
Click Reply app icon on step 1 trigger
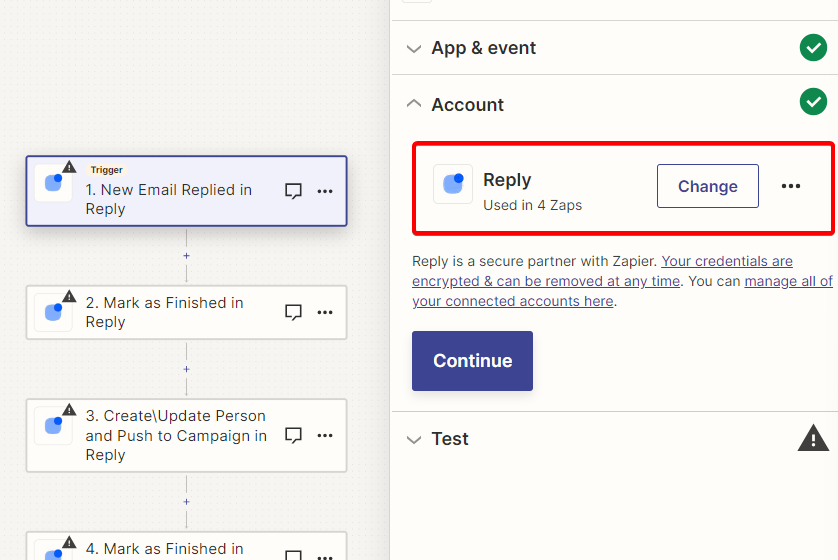53,182
